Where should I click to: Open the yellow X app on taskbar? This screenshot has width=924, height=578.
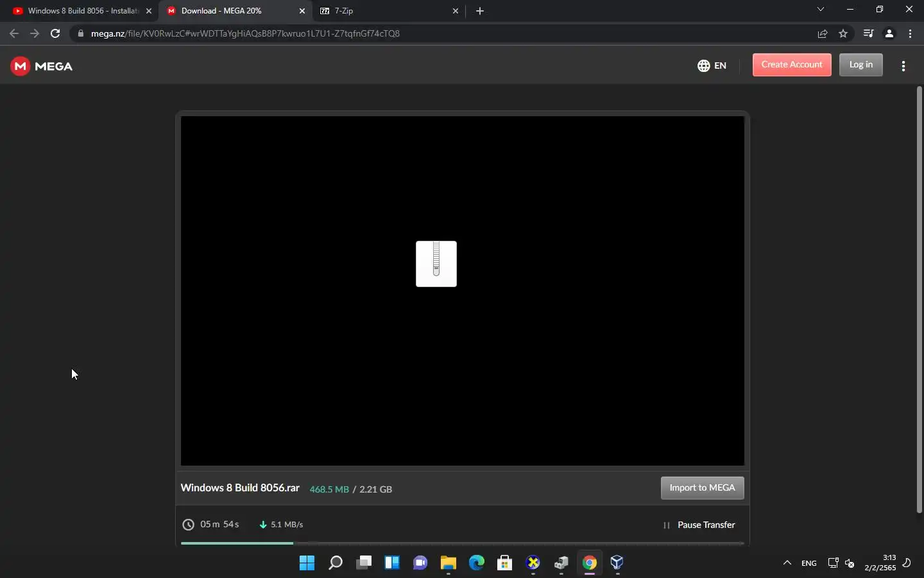(x=533, y=563)
